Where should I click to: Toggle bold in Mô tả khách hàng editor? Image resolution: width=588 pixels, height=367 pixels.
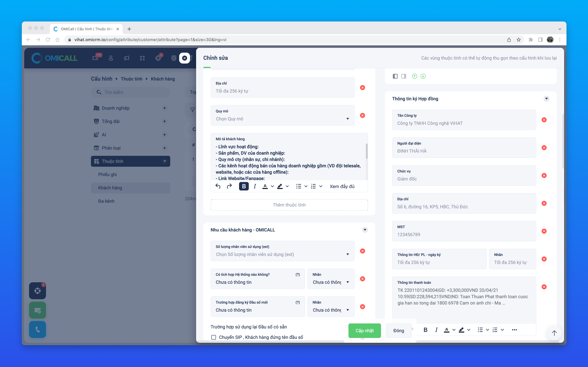[x=244, y=186]
